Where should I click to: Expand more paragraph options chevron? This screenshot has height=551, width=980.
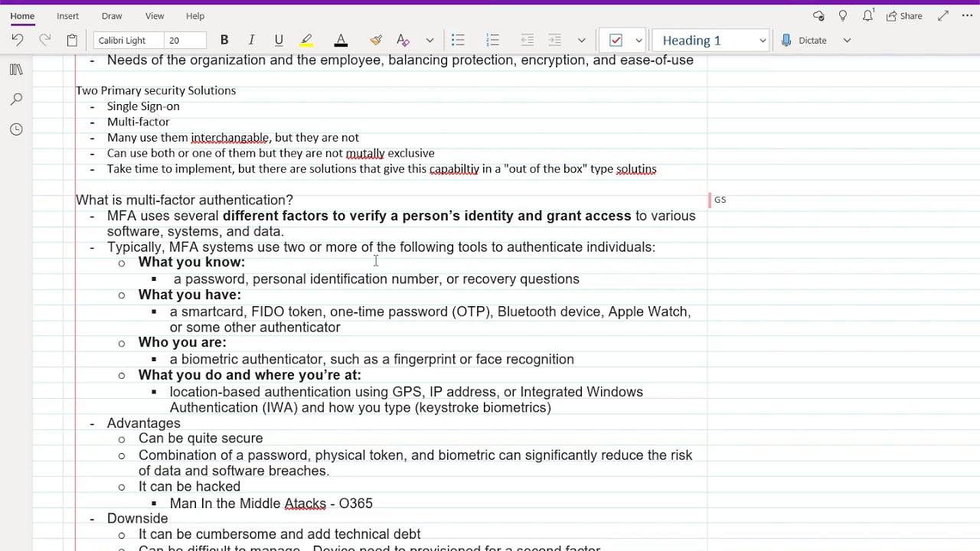(582, 40)
